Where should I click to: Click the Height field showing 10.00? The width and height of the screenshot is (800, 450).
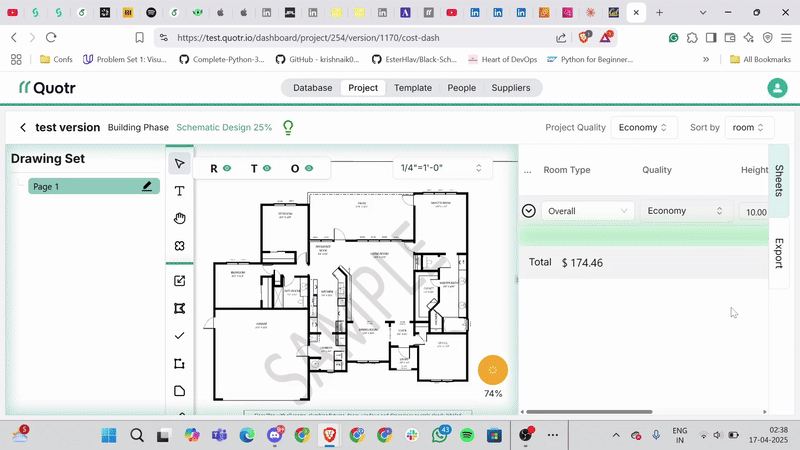[x=755, y=212]
